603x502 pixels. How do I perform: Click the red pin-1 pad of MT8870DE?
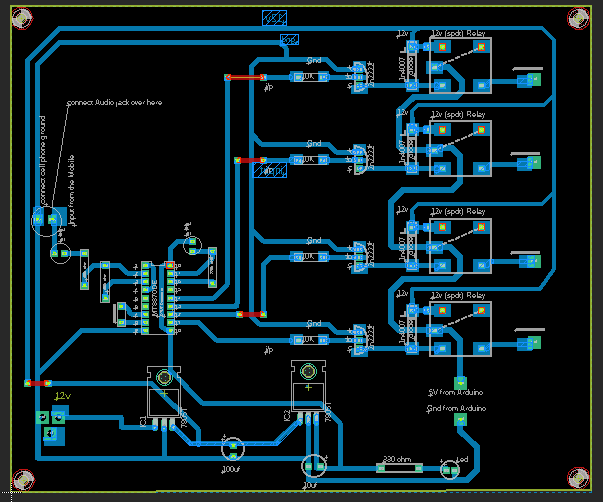(x=170, y=265)
